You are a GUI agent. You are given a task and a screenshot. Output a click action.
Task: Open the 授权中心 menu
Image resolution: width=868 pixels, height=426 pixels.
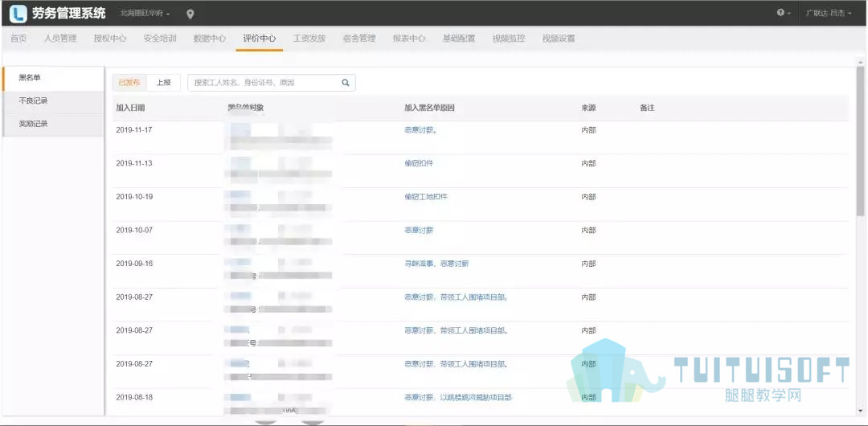coord(110,39)
